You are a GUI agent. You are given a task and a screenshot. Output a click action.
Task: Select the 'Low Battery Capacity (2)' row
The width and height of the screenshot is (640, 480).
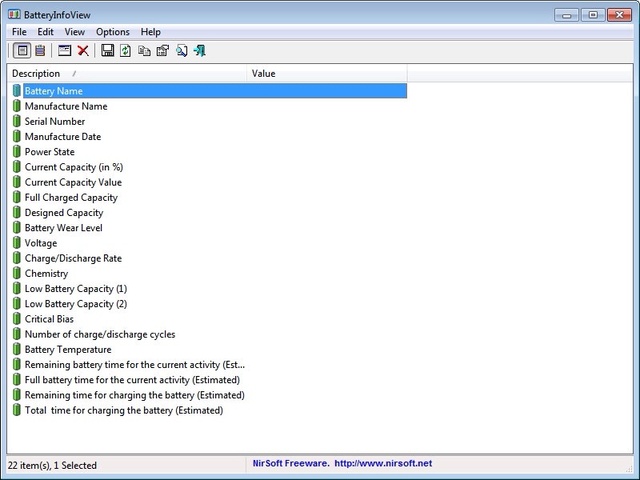(x=209, y=304)
